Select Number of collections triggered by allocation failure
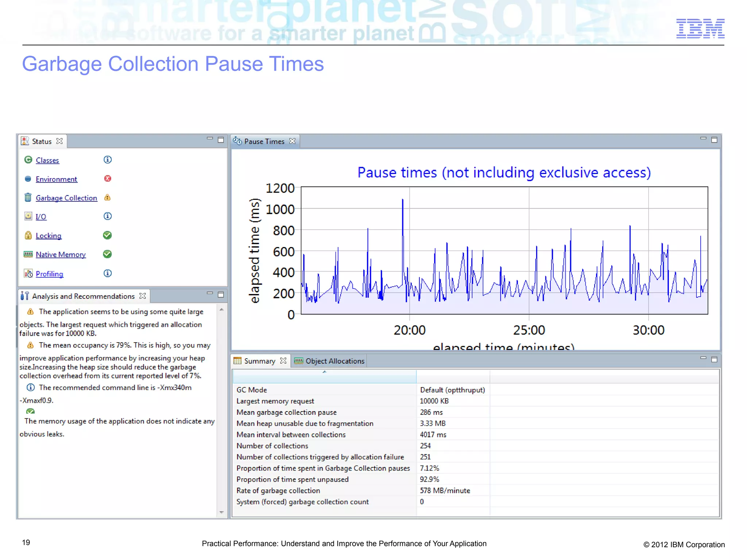Viewport: 747px width, 560px height. (x=476, y=457)
